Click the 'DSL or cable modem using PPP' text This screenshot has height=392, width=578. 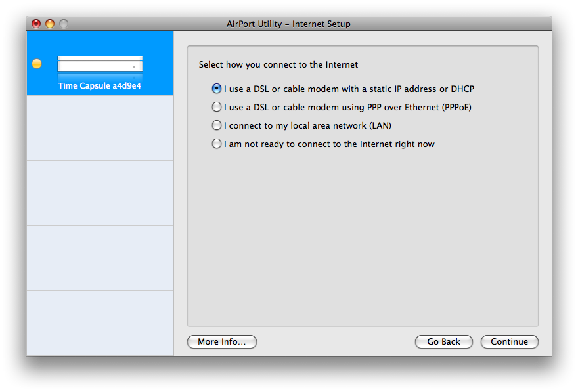click(348, 107)
